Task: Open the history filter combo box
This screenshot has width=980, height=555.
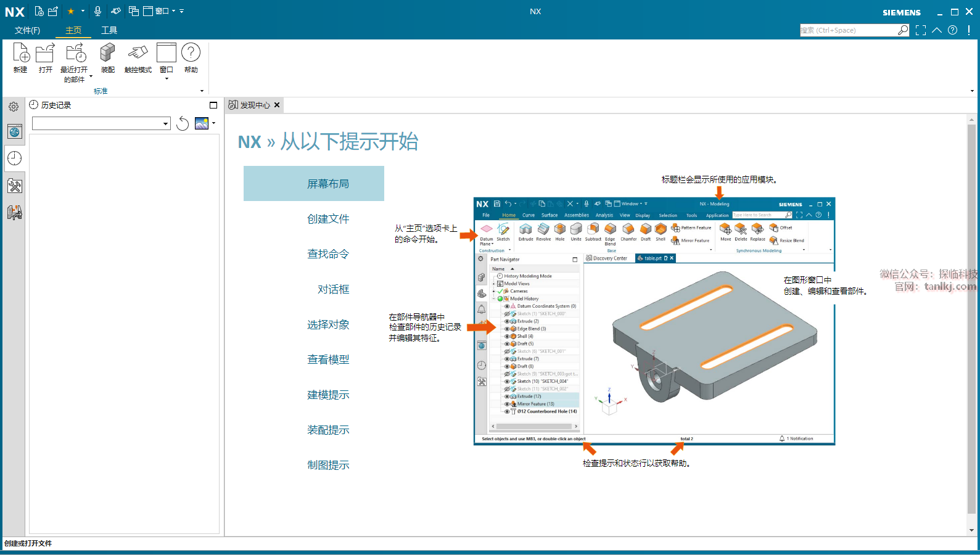Action: click(101, 124)
